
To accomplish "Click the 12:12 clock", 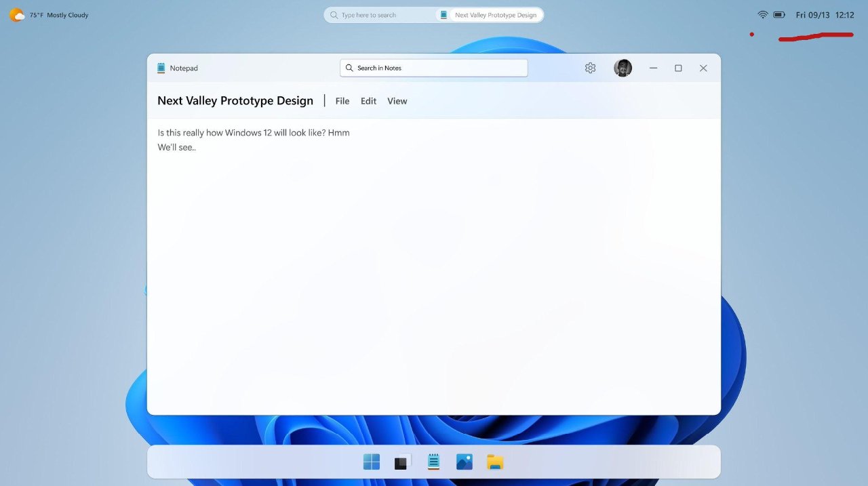I will [x=845, y=15].
